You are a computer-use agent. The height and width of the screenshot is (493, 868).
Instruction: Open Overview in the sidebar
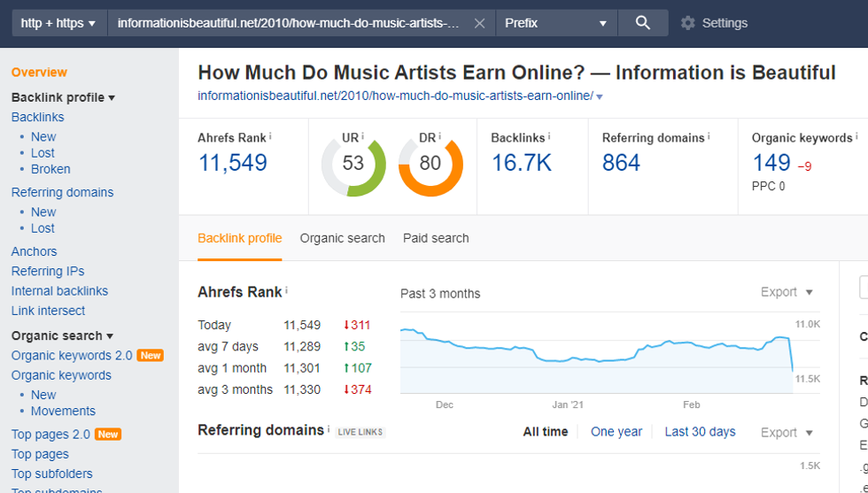39,73
